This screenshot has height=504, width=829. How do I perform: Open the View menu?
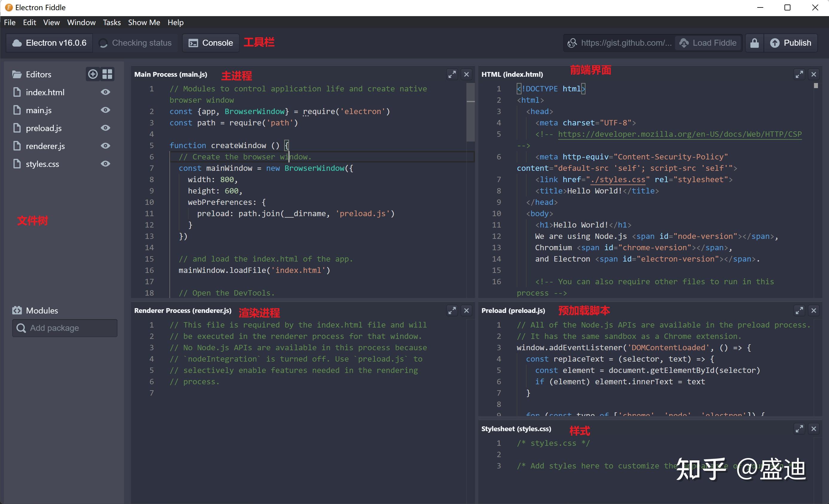pyautogui.click(x=51, y=22)
